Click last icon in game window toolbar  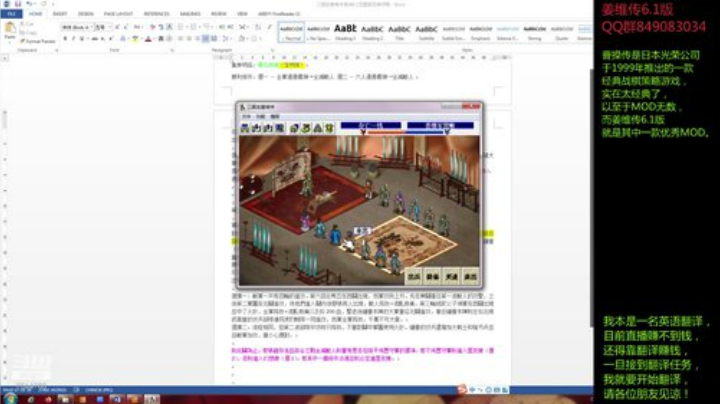coord(329,128)
